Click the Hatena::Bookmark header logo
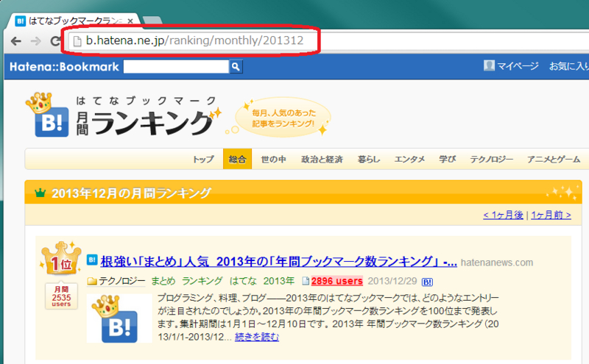589x364 pixels. (64, 67)
